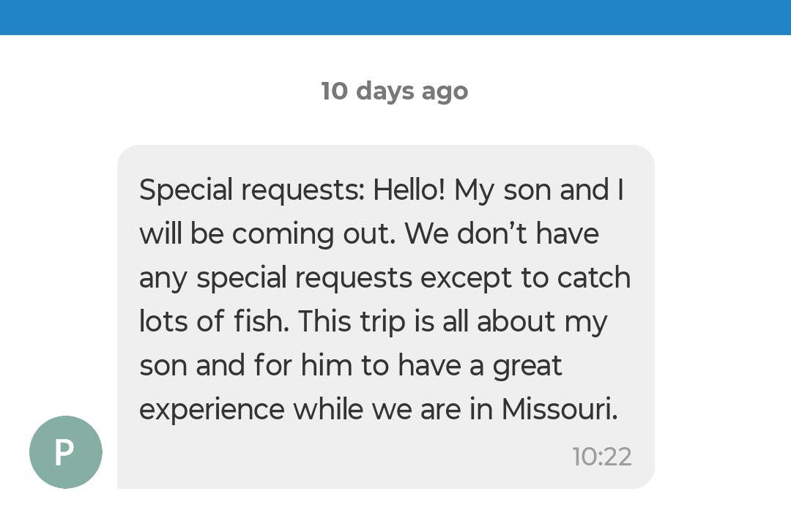
Task: Click 'My son and I' text
Action: [x=538, y=190]
